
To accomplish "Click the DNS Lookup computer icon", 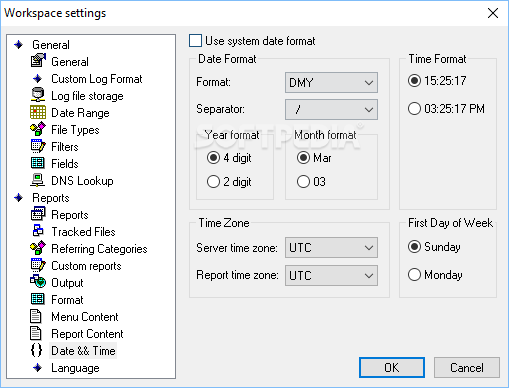I will (x=38, y=180).
